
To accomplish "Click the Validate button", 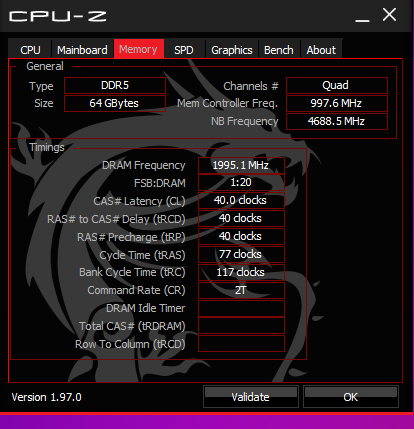I will pos(251,397).
